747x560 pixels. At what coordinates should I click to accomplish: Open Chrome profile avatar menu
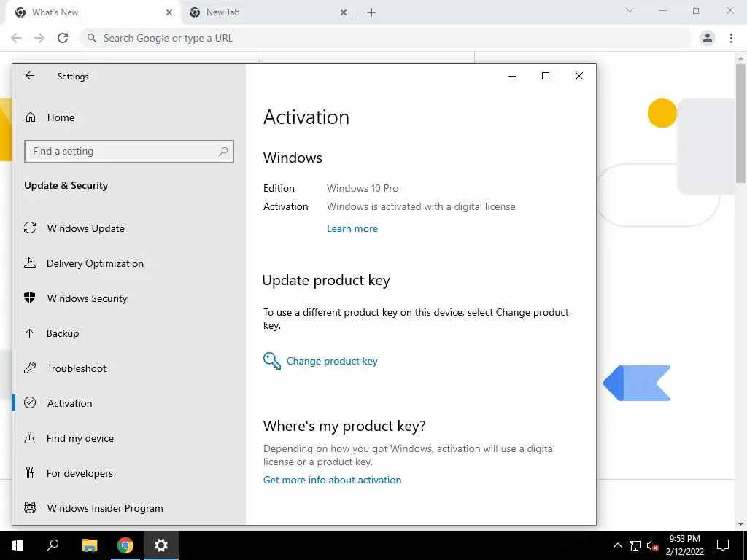pyautogui.click(x=708, y=38)
